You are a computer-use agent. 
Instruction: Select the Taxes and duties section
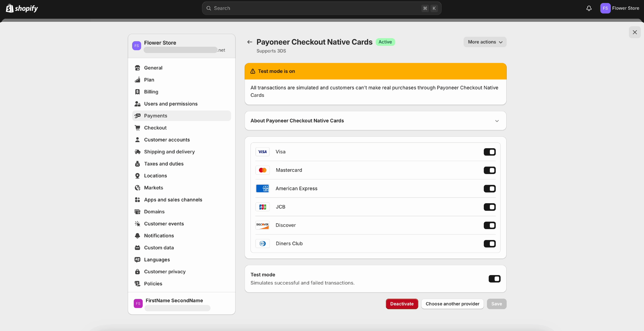point(164,164)
